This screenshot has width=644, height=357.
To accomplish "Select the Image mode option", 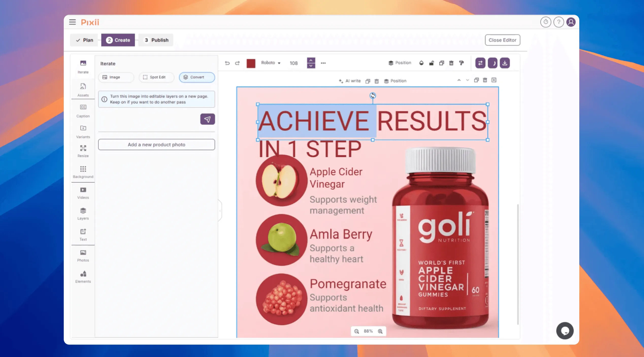I will point(116,77).
